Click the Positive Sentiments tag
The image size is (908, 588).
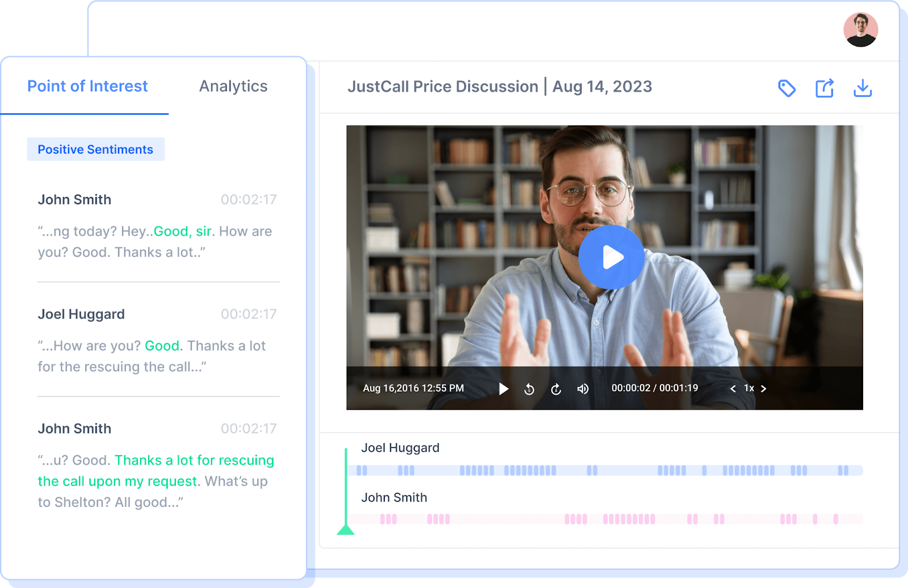click(95, 149)
